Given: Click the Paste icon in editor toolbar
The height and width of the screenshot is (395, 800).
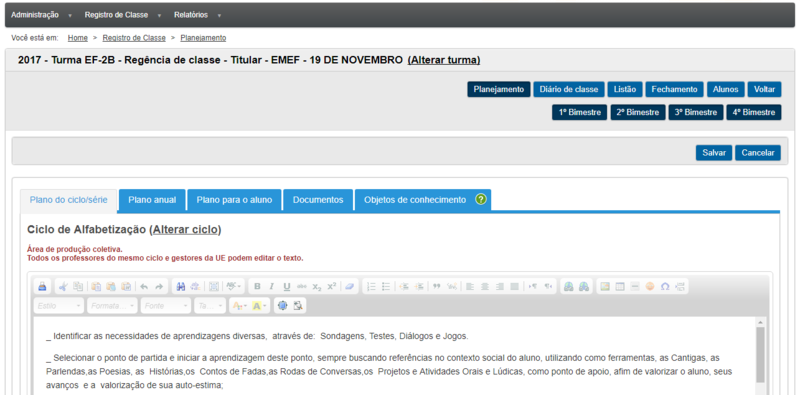Looking at the screenshot, I should click(96, 286).
